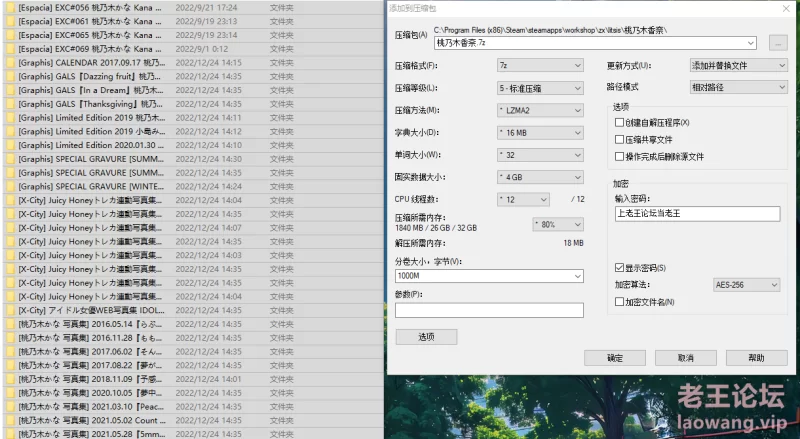Enable 加密文件名 checkbox

point(619,302)
